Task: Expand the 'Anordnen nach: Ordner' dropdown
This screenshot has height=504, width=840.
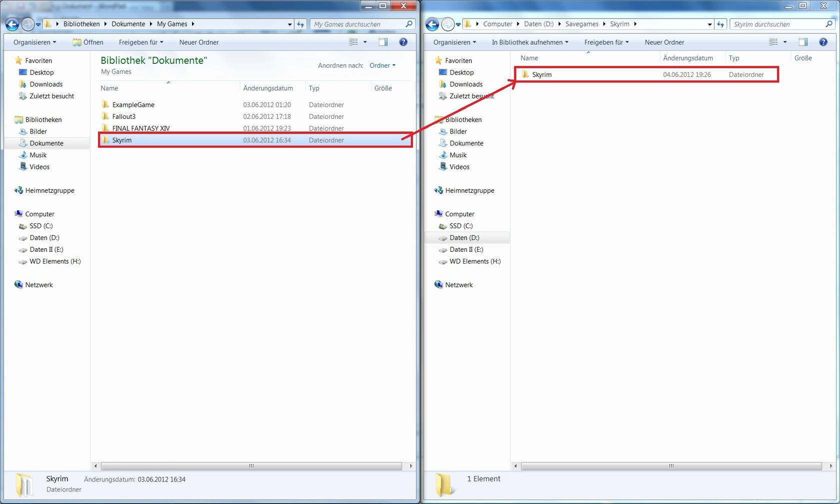Action: click(x=382, y=65)
